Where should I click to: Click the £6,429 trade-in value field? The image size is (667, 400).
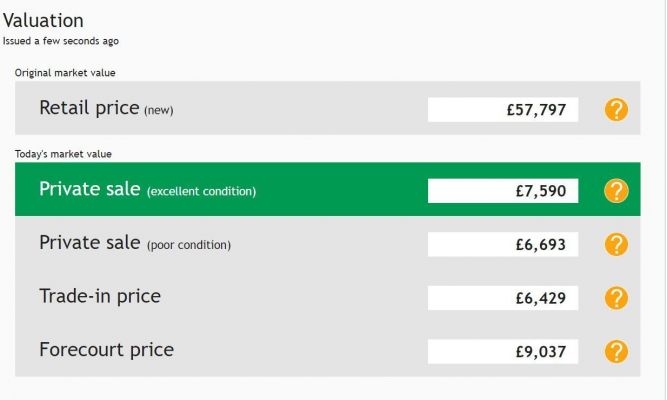(503, 298)
